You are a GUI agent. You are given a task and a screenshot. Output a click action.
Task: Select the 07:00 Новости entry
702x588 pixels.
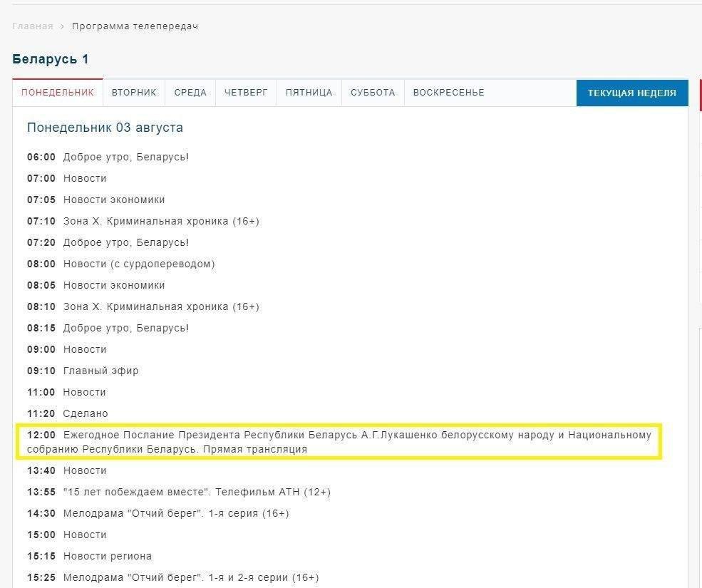pyautogui.click(x=67, y=178)
